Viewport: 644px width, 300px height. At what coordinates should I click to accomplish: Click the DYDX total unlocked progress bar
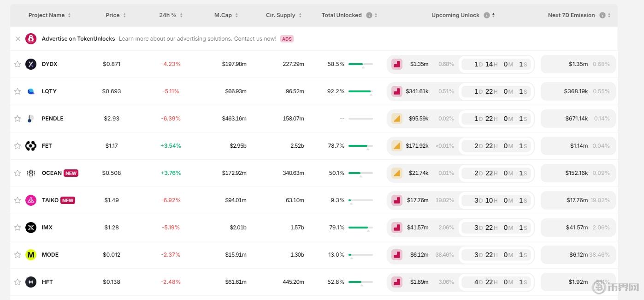point(360,64)
